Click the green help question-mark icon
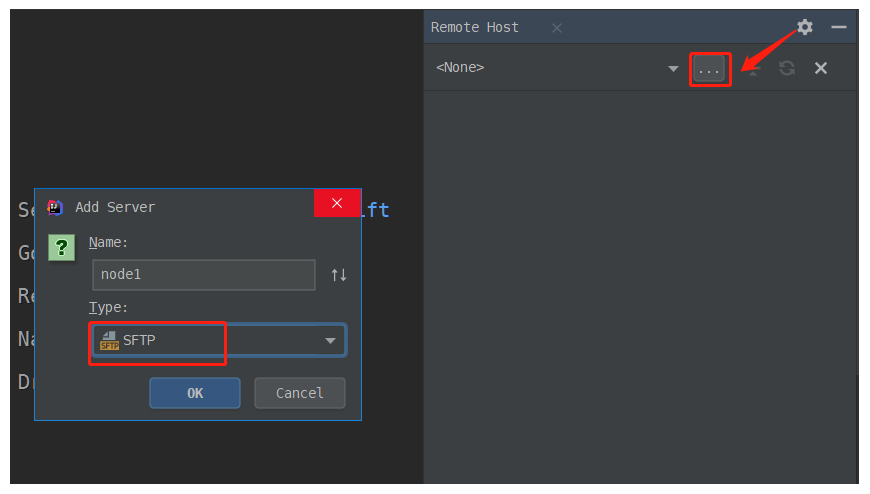 click(x=62, y=248)
